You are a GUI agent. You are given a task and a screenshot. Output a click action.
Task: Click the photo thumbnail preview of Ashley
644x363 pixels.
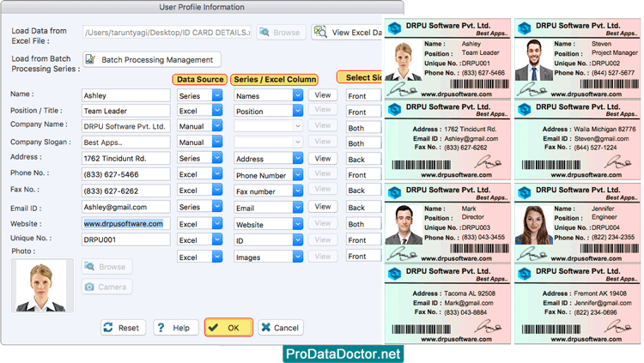[x=42, y=286]
